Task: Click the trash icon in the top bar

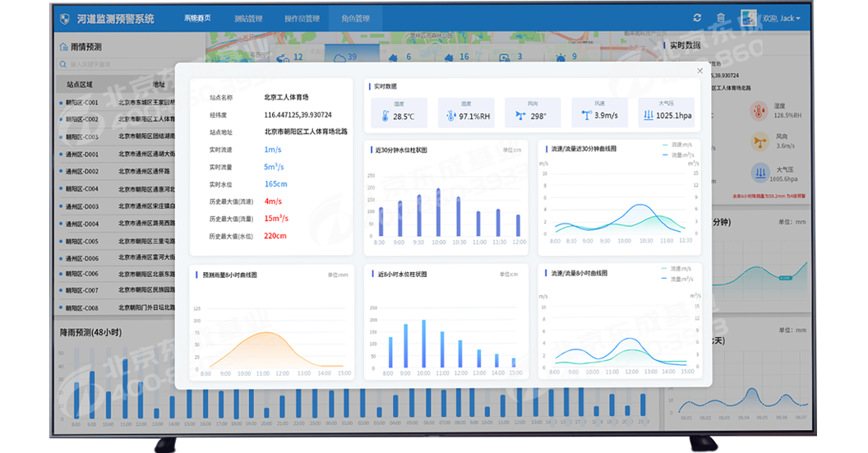Action: click(721, 18)
